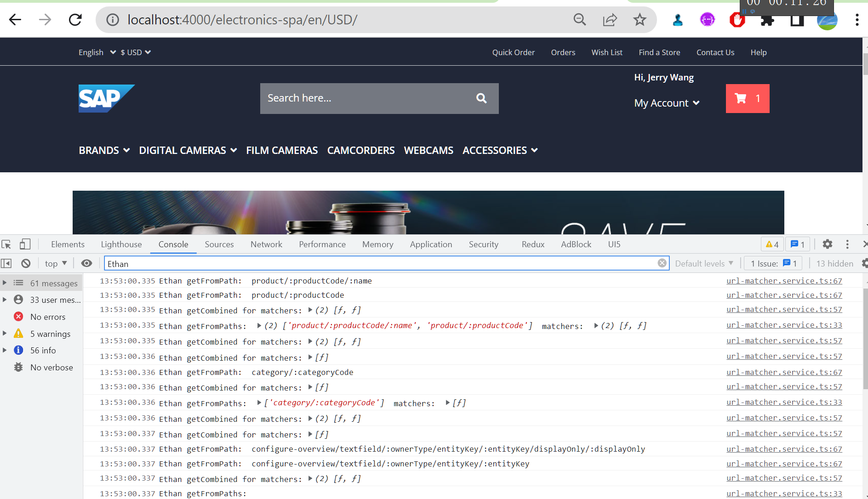Open the Default levels dropdown

point(703,263)
